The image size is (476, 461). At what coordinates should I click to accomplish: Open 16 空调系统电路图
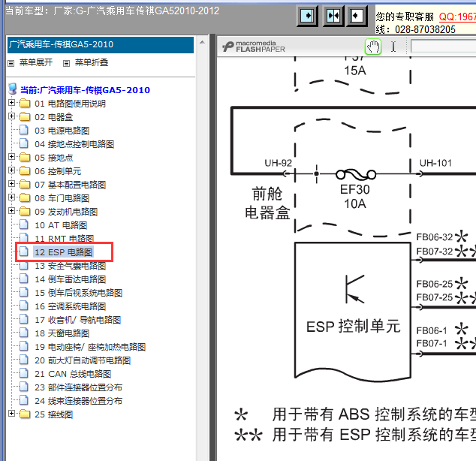coord(70,306)
